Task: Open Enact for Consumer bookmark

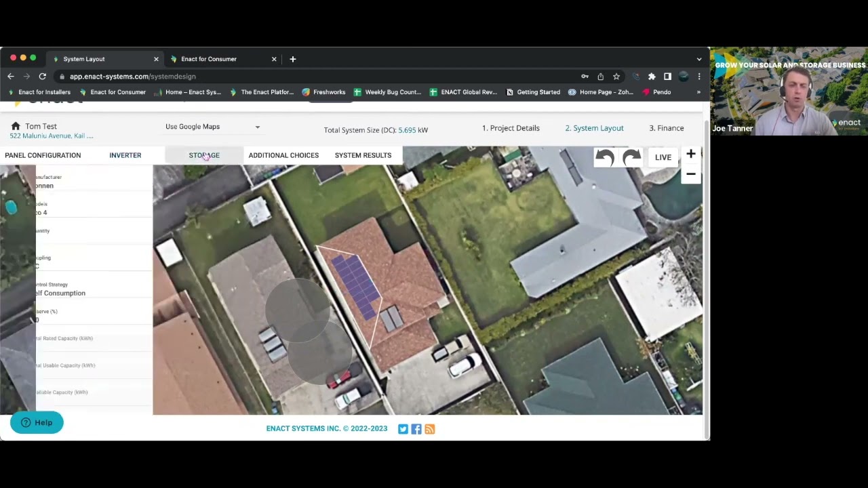Action: pos(113,92)
